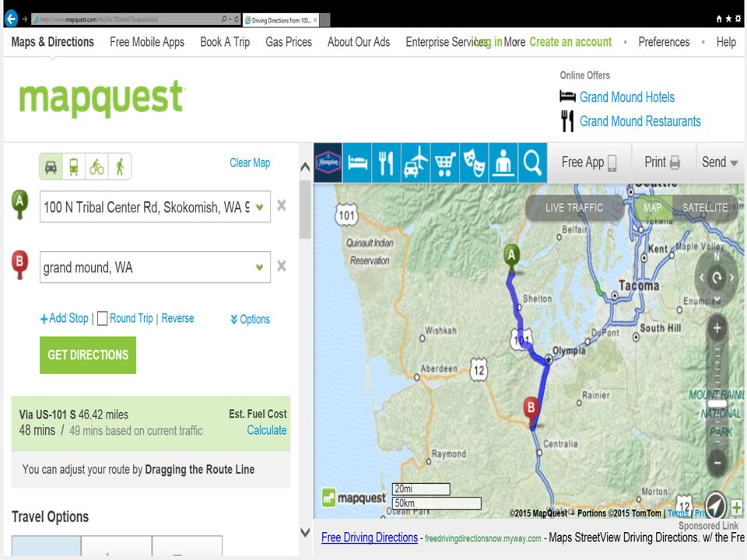The height and width of the screenshot is (560, 747).
Task: Show airports and car rental icon
Action: click(x=416, y=163)
